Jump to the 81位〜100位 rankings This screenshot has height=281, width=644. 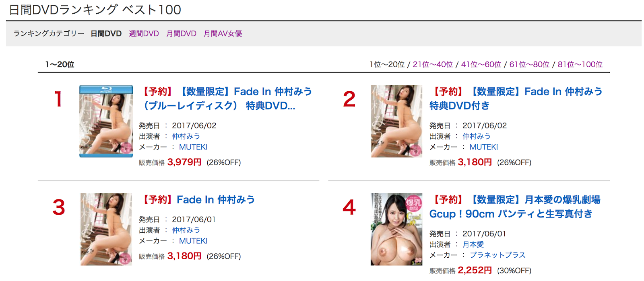point(580,64)
